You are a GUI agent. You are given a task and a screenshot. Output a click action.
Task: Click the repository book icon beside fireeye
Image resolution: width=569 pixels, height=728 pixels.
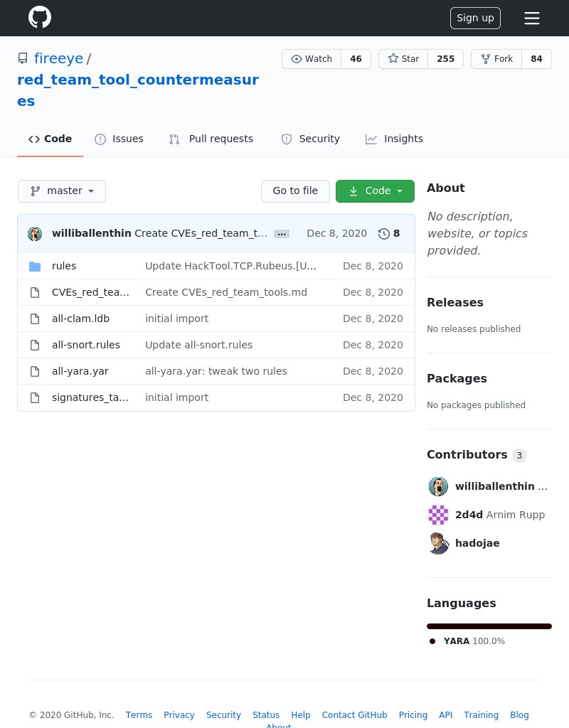(x=23, y=58)
